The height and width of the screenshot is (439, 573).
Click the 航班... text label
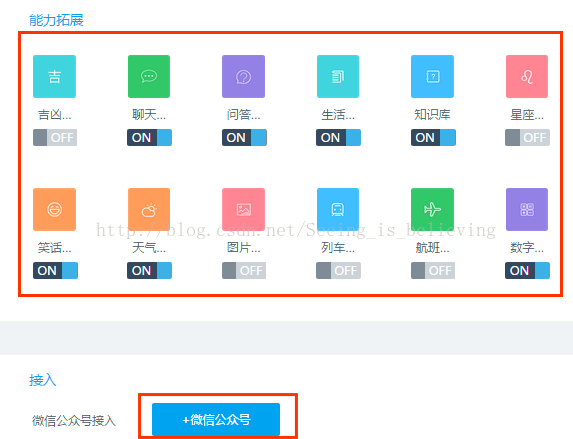point(433,247)
